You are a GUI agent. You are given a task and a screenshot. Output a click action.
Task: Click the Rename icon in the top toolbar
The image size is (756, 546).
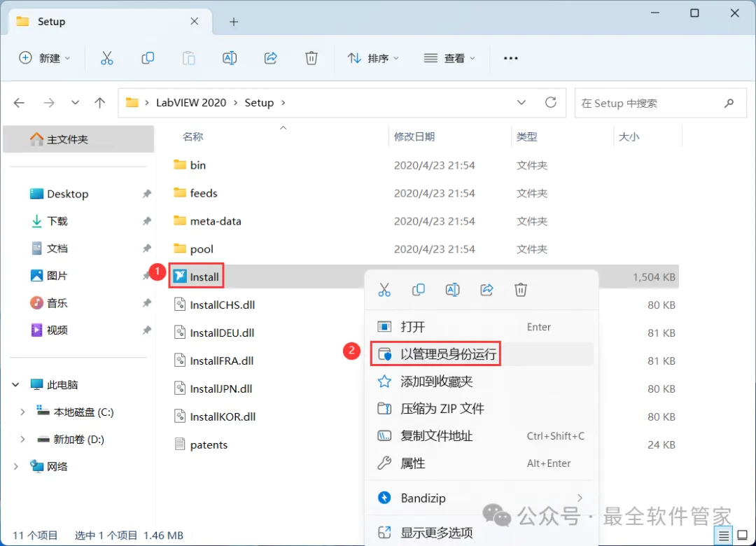tap(230, 58)
